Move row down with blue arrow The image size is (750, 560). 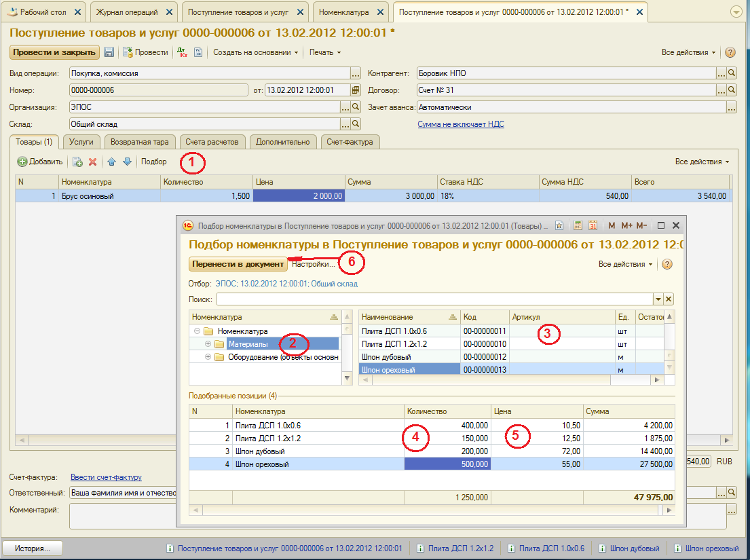[126, 162]
